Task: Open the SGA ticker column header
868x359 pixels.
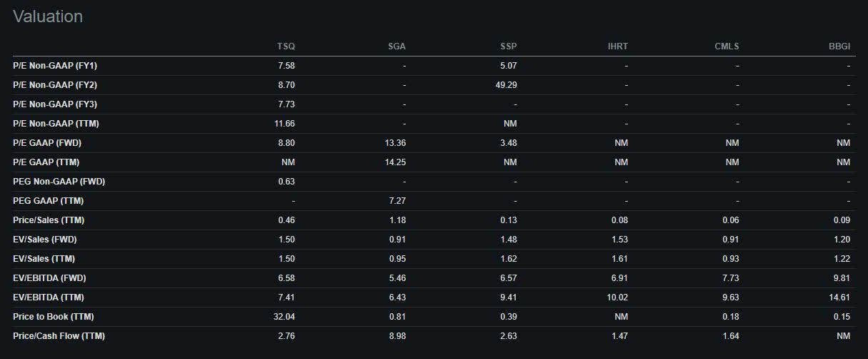Action: pos(396,46)
